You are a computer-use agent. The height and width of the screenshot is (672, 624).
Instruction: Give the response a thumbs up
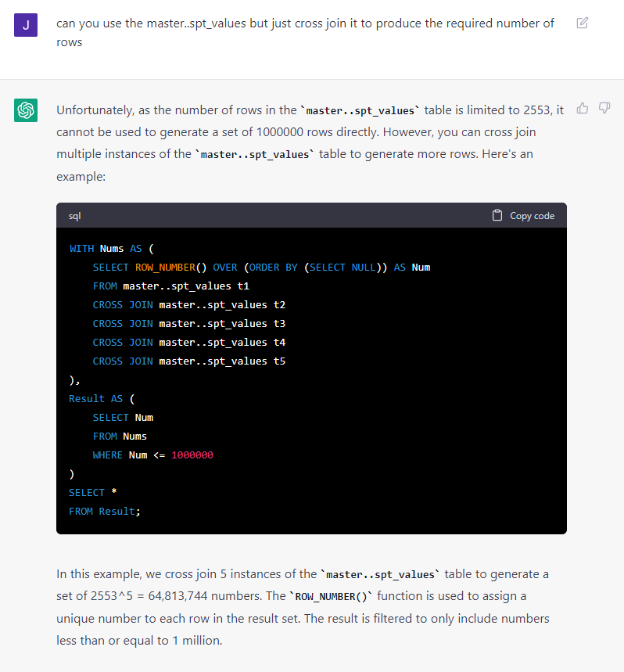[x=582, y=108]
